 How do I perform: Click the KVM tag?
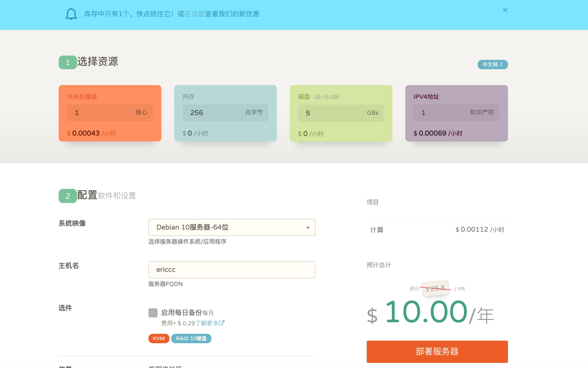point(159,339)
